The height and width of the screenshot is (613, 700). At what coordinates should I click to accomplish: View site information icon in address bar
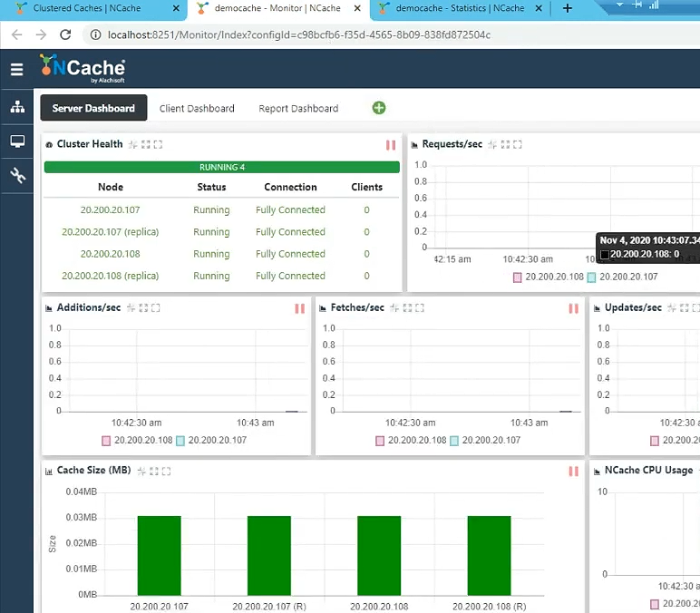click(x=95, y=34)
